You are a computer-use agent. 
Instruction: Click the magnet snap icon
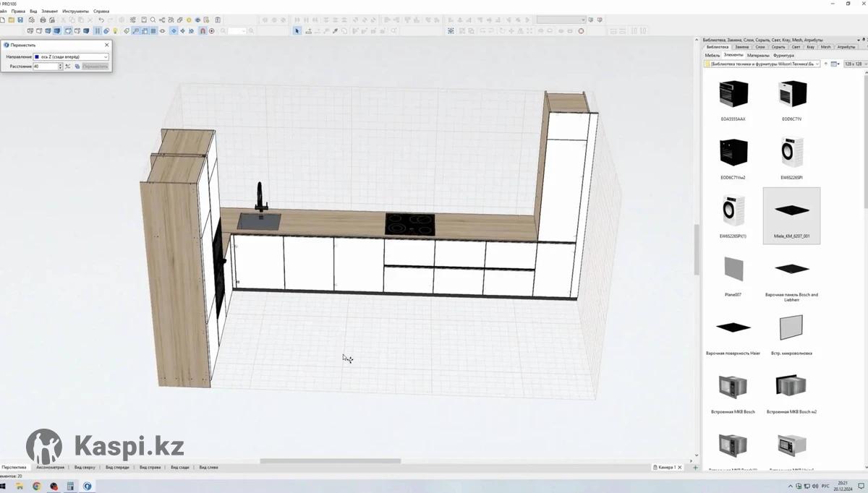(203, 31)
